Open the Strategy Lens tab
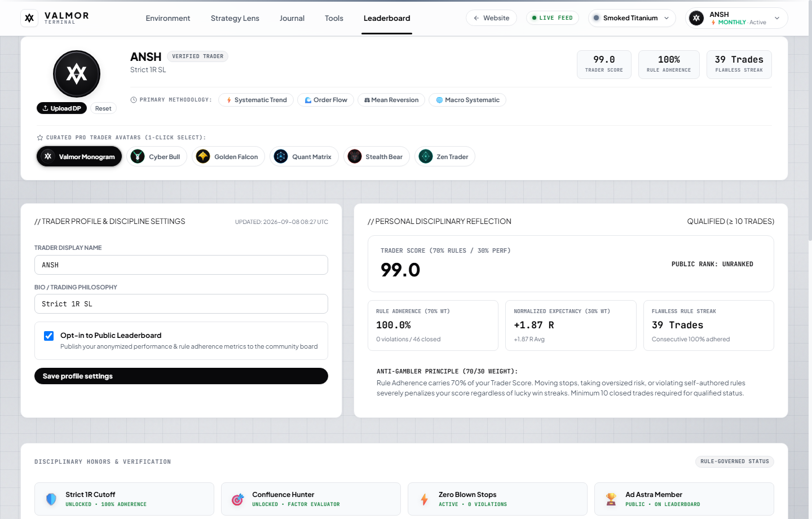This screenshot has width=812, height=519. (235, 18)
